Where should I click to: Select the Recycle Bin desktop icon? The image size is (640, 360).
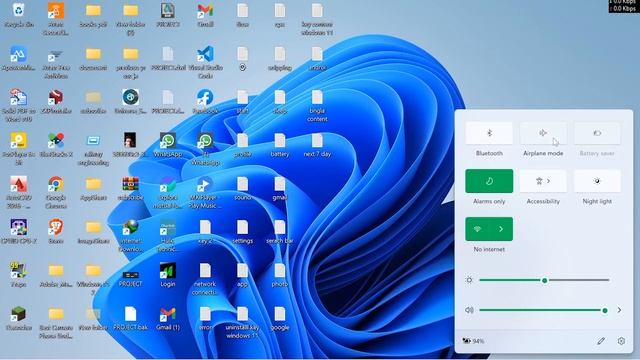[x=18, y=16]
